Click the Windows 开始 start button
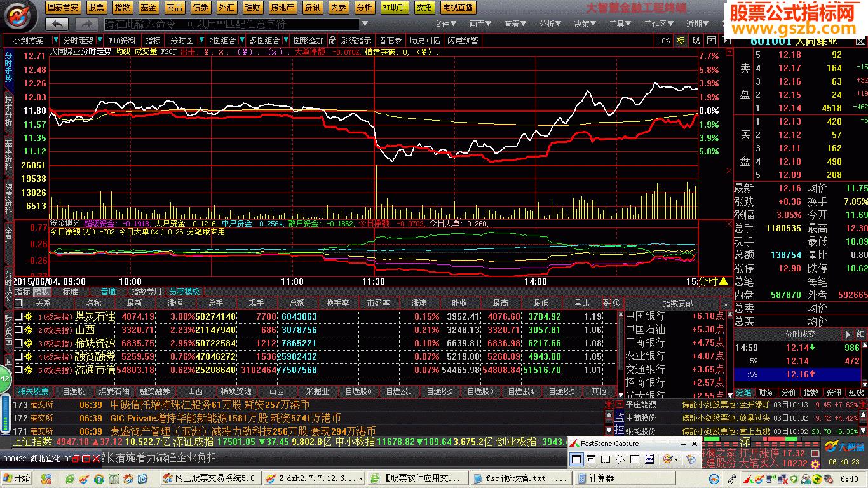This screenshot has width=868, height=488. tap(17, 478)
